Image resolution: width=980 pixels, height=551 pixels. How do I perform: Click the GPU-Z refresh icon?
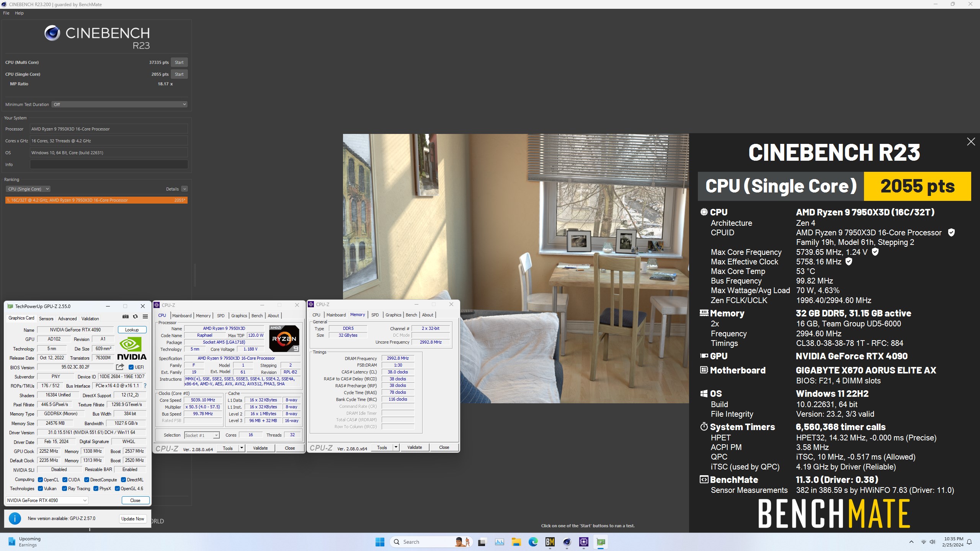tap(135, 316)
